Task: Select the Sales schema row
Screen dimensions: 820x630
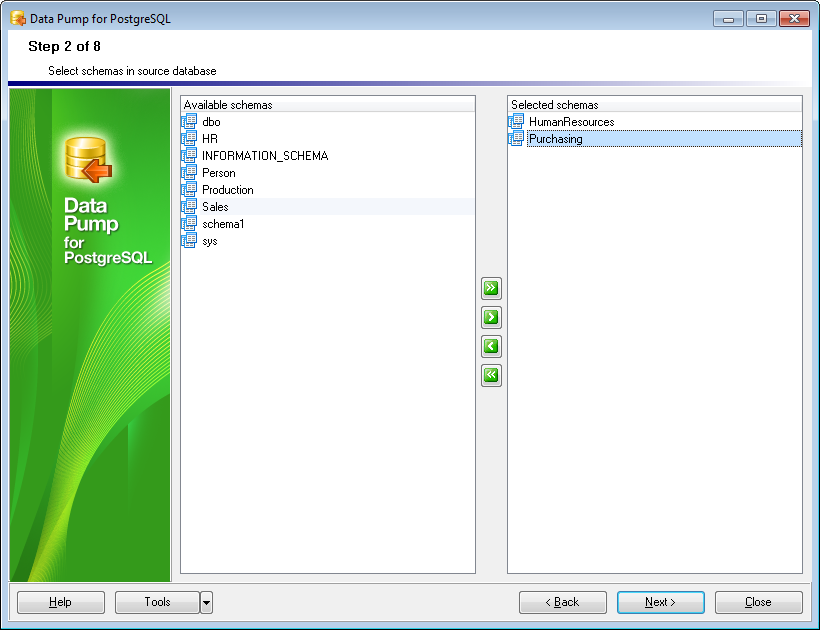Action: [215, 207]
